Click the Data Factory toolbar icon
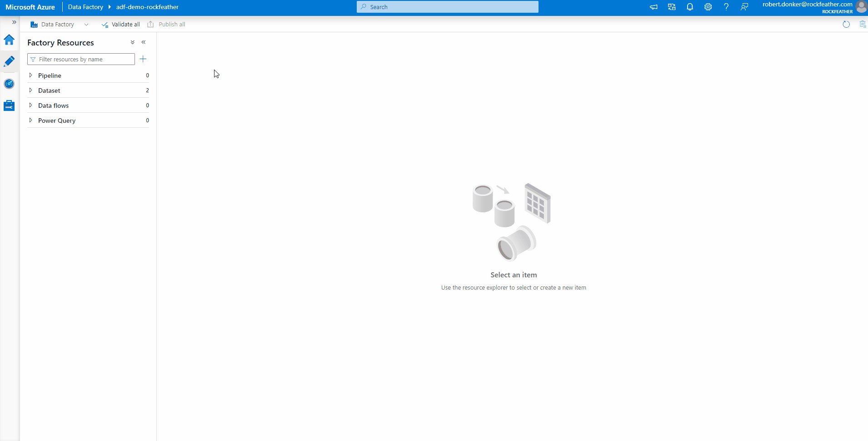 34,25
